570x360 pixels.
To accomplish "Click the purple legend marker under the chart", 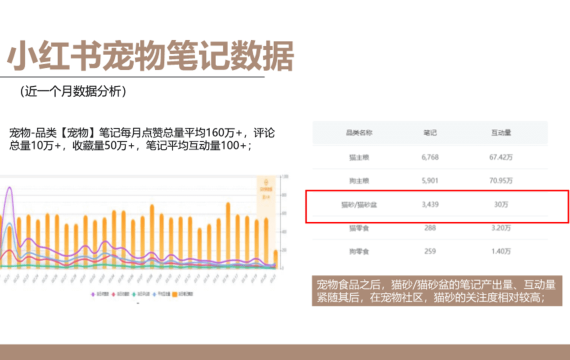I will (x=93, y=294).
